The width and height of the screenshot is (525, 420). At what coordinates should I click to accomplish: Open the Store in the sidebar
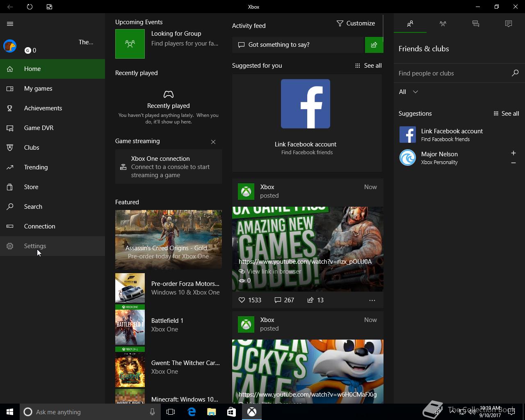pos(52,187)
